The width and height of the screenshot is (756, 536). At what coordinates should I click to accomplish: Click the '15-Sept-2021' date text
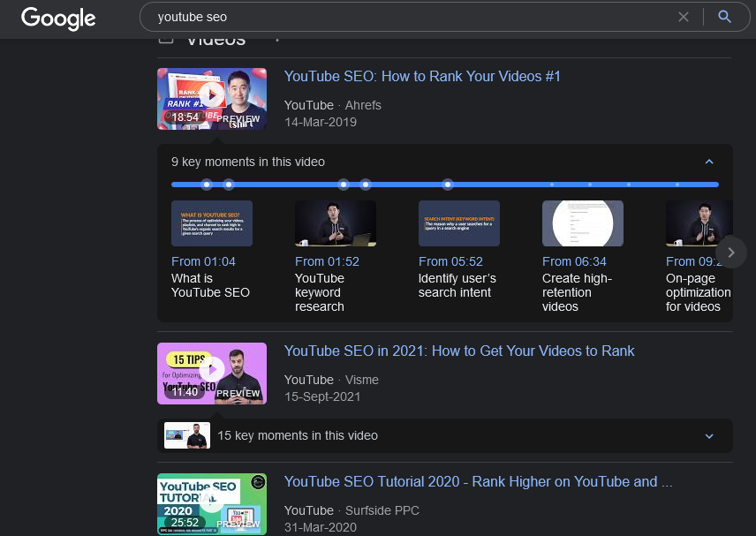point(322,396)
